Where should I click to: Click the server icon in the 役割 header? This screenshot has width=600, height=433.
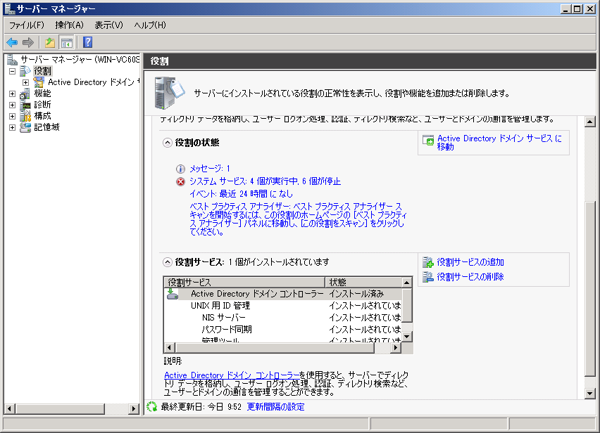(x=168, y=93)
